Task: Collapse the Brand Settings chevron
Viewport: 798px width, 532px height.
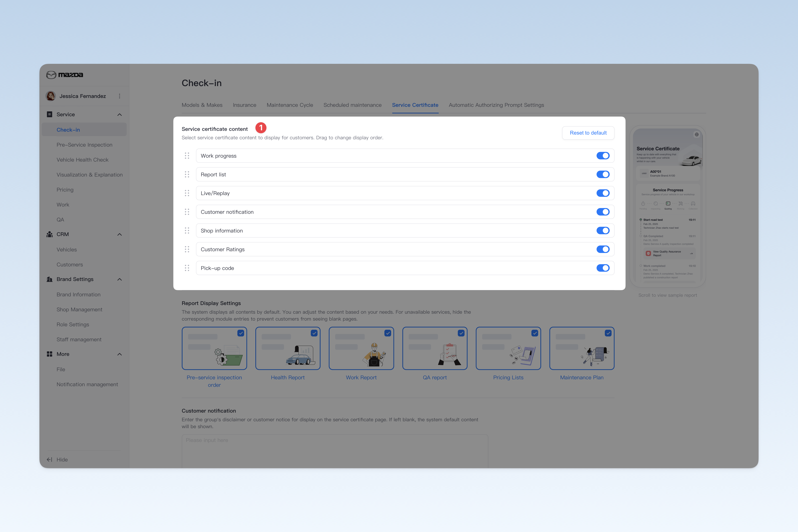Action: pos(119,279)
